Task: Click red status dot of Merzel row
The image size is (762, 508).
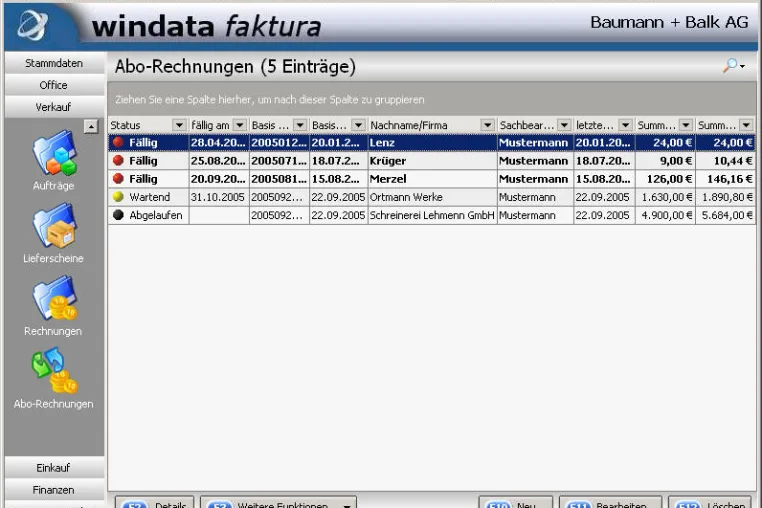Action: click(118, 178)
